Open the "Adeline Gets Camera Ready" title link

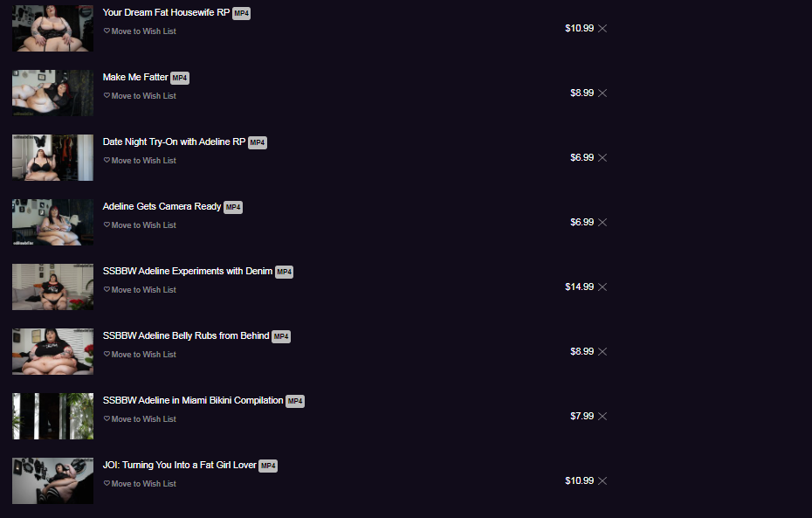pos(162,206)
